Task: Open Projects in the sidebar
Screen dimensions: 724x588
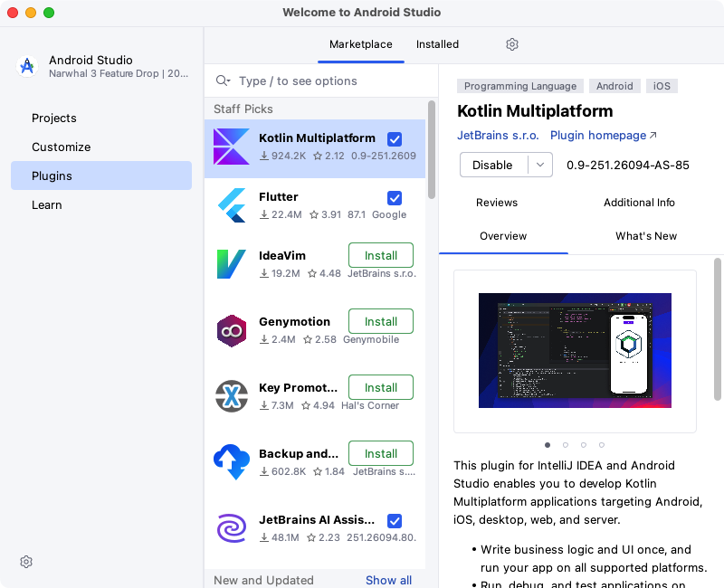Action: 54,119
